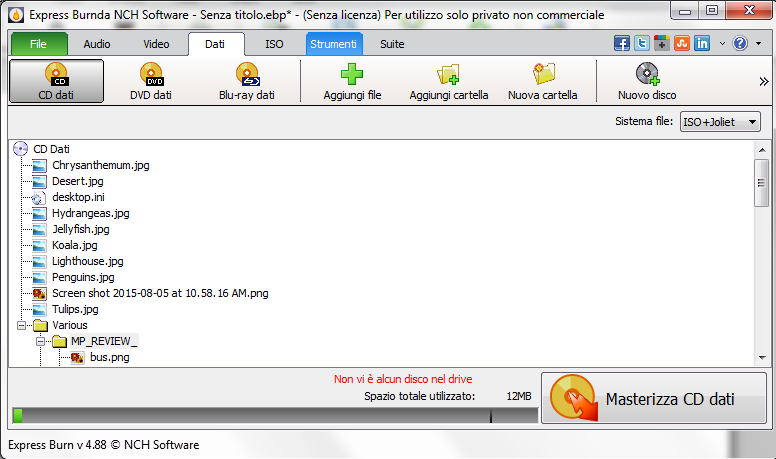Share on LinkedIn icon
The image size is (776, 459).
click(x=702, y=44)
